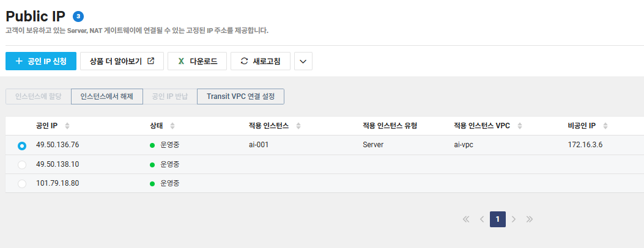Go to the first page arrow
The width and height of the screenshot is (644, 248).
pyautogui.click(x=466, y=219)
